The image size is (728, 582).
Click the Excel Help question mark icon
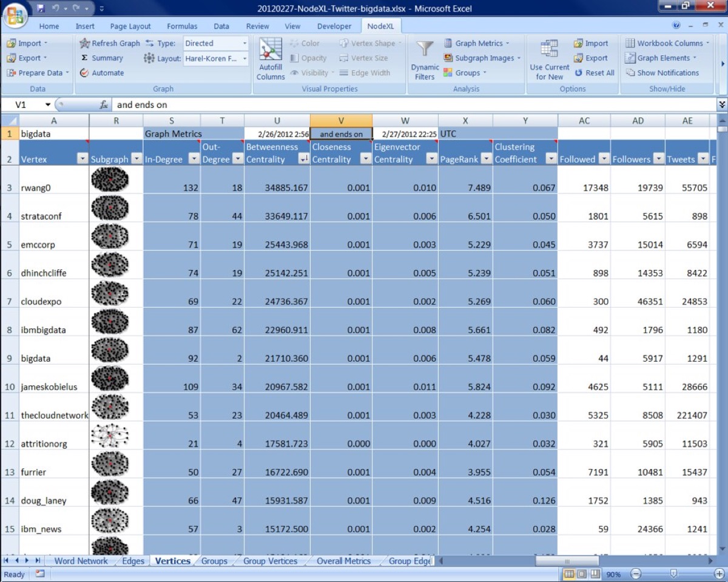[x=676, y=26]
